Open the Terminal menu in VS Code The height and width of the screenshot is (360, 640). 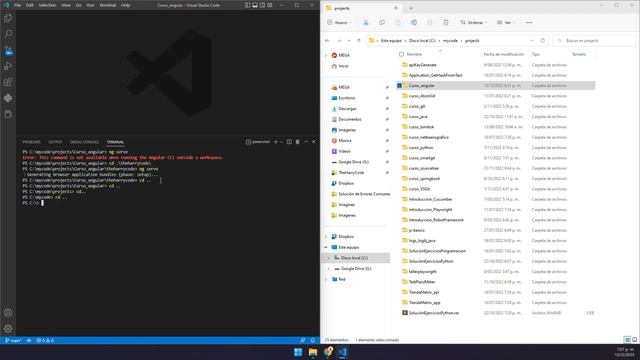coord(108,5)
